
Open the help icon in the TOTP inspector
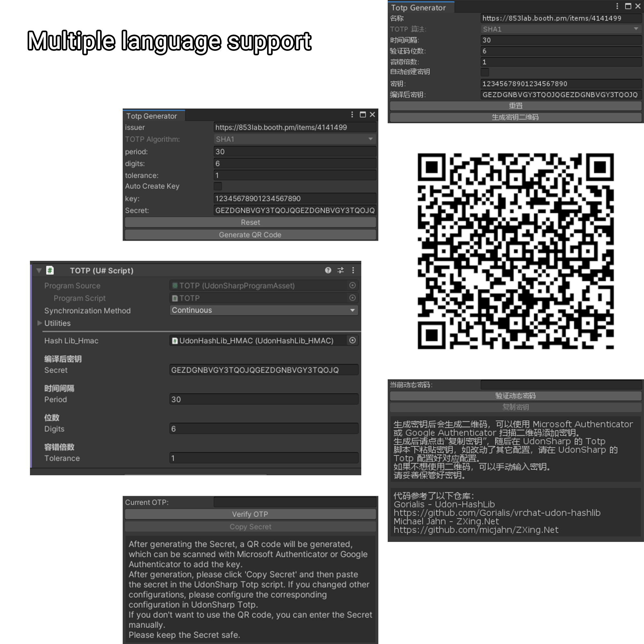(x=328, y=270)
